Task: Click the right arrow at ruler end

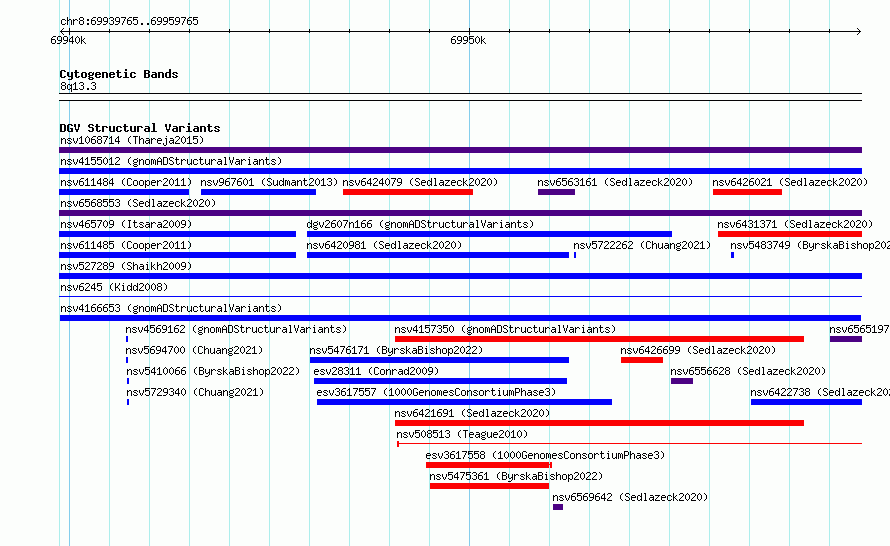Action: pyautogui.click(x=859, y=31)
